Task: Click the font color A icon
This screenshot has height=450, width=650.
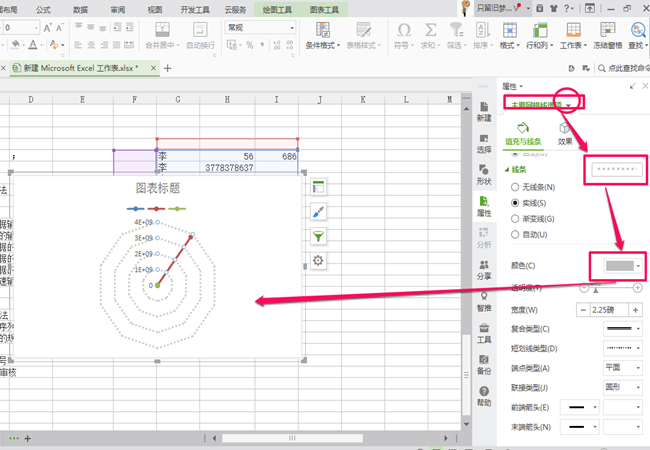Action: coord(33,45)
